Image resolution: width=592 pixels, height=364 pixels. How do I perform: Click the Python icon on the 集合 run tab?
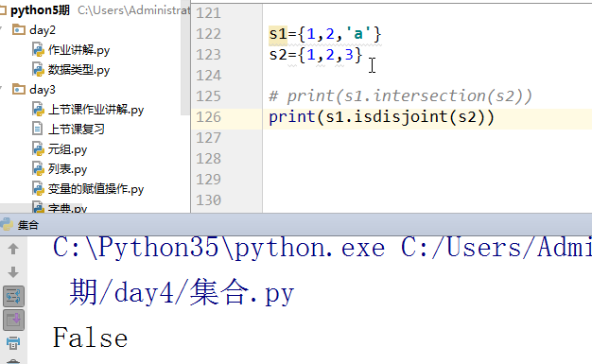point(7,225)
